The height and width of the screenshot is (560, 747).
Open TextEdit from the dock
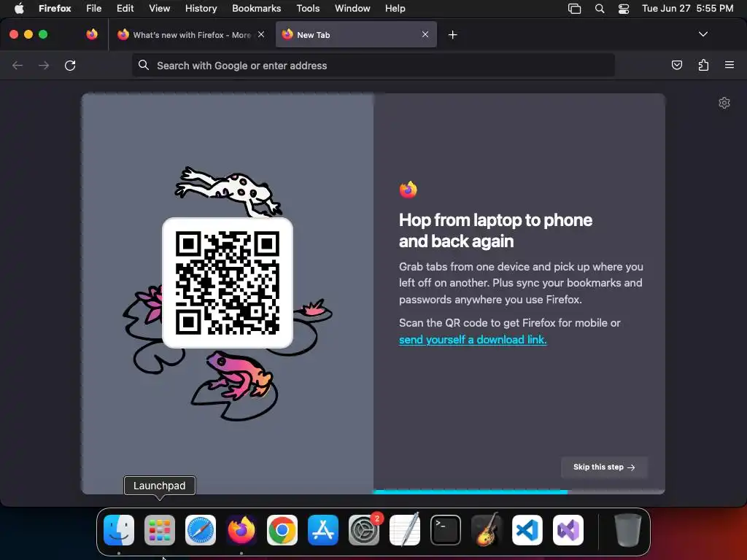coord(405,530)
